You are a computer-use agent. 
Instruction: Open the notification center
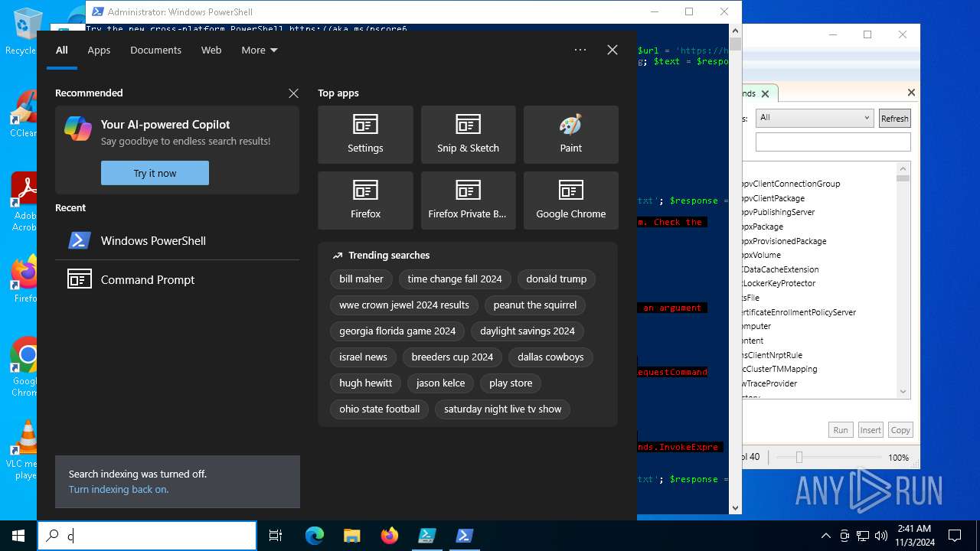[955, 536]
